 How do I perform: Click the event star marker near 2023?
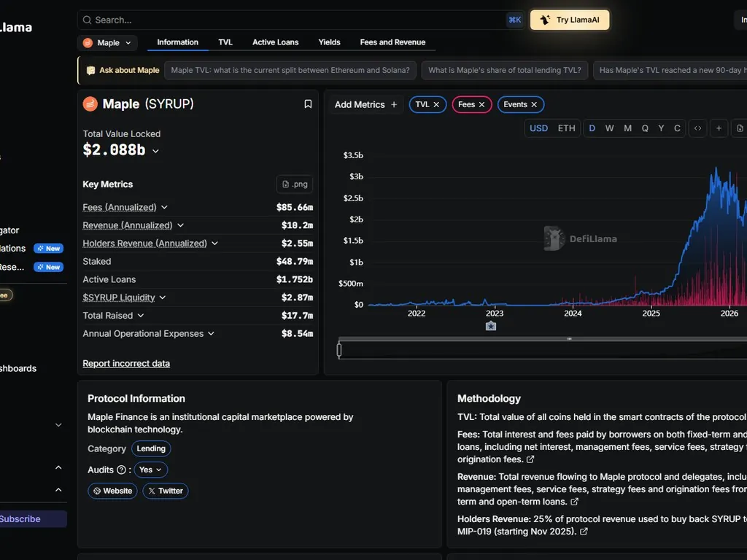[491, 326]
